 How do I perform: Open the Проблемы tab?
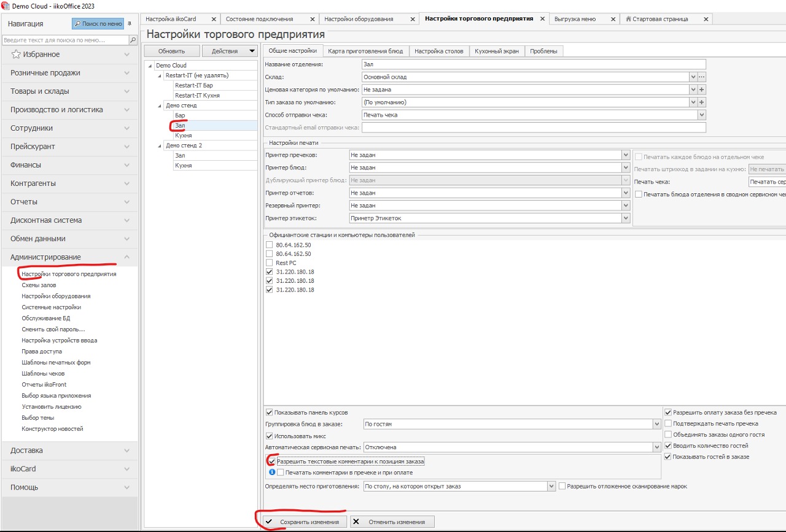point(543,51)
